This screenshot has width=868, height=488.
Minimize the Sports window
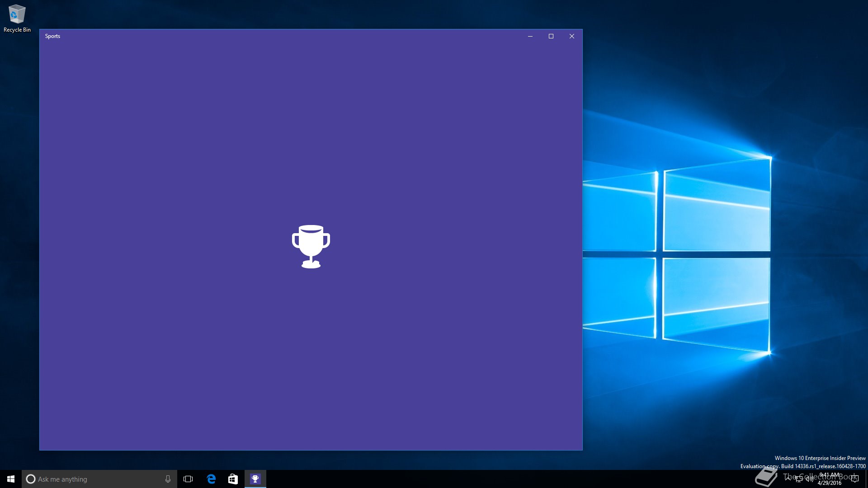click(530, 36)
